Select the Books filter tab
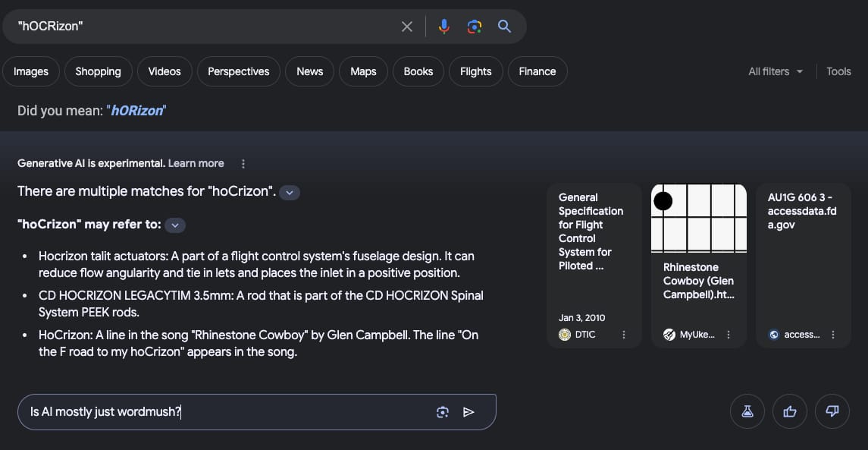868x450 pixels. click(x=418, y=71)
